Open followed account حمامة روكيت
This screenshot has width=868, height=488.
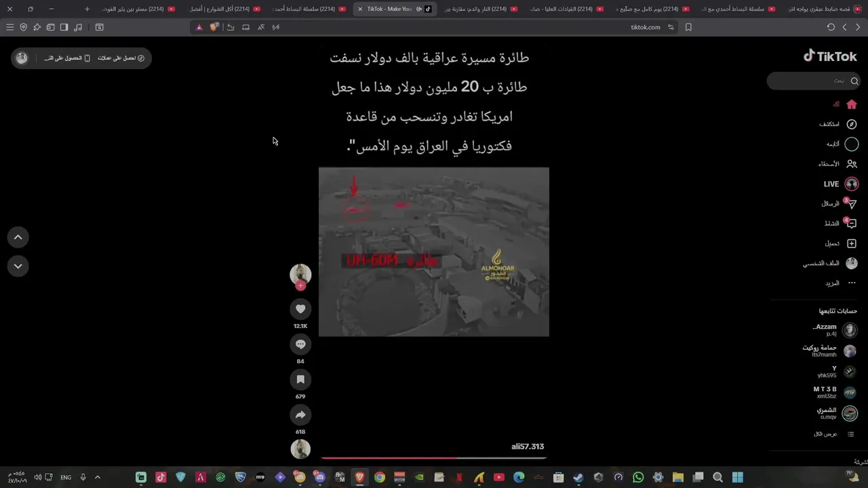829,350
